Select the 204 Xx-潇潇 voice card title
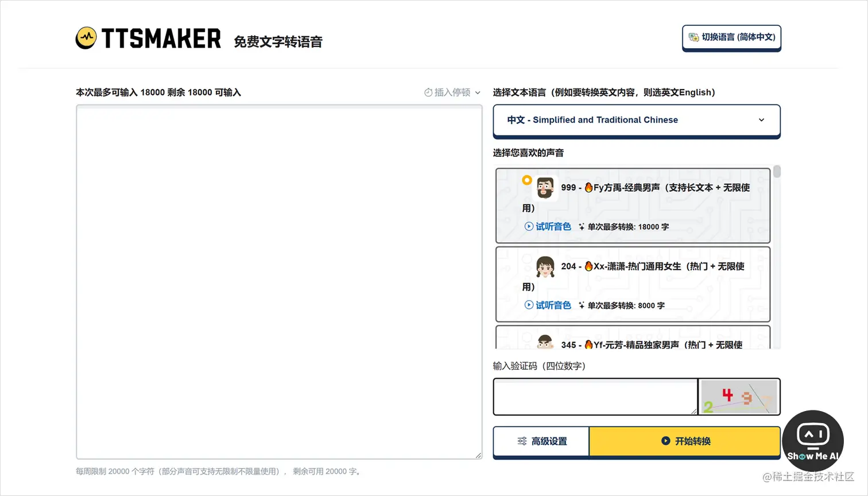The width and height of the screenshot is (868, 496). (x=653, y=266)
